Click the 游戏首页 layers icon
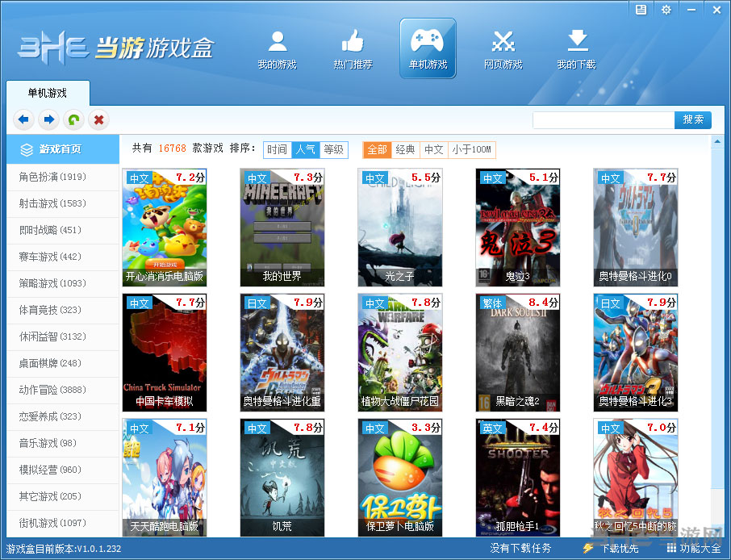Viewport: 731px width, 560px height. coord(27,149)
